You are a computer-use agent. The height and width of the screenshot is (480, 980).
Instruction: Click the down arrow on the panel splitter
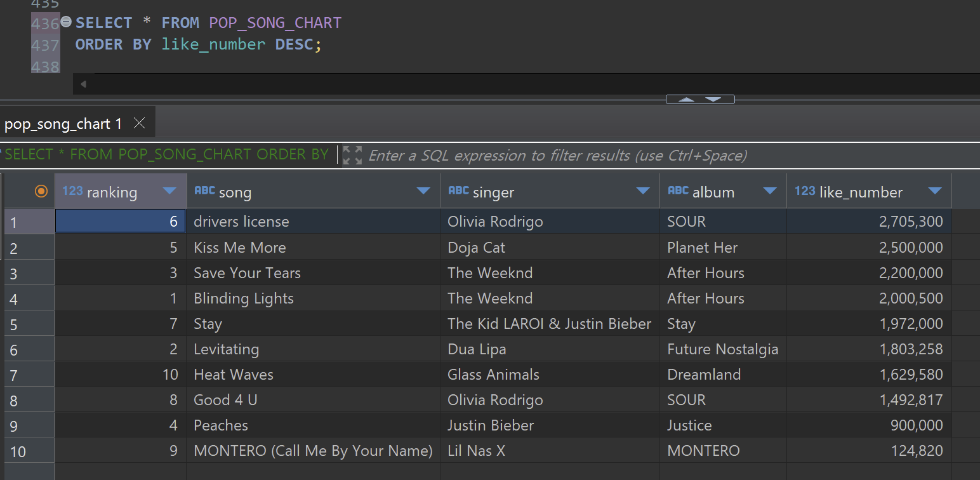pyautogui.click(x=713, y=99)
